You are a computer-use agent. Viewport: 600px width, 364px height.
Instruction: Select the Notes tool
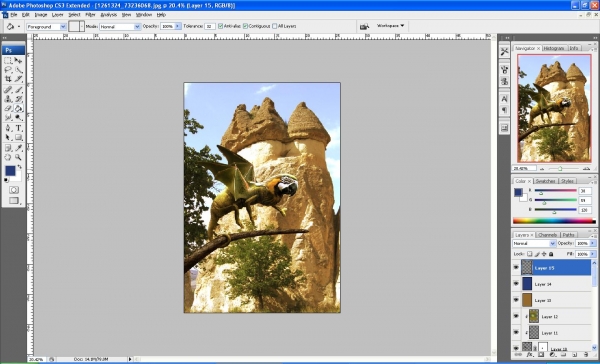click(8, 148)
